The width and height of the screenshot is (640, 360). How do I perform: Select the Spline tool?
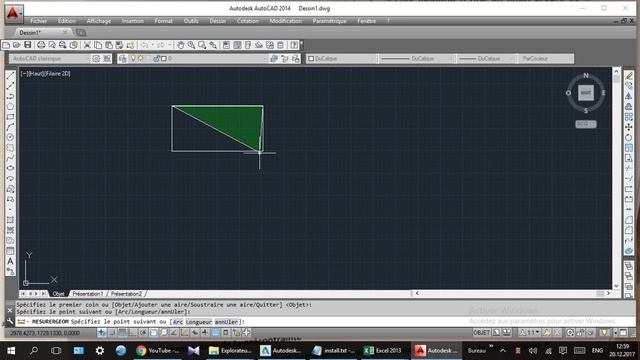tap(11, 158)
